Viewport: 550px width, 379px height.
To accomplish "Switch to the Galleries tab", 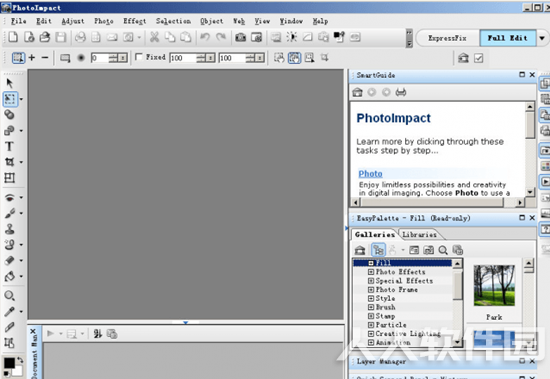I will click(375, 234).
